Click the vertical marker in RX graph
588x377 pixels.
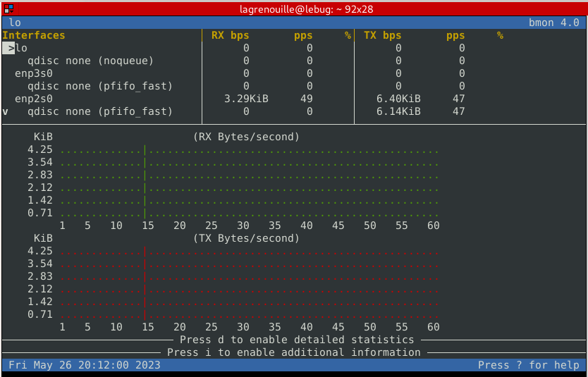point(145,182)
